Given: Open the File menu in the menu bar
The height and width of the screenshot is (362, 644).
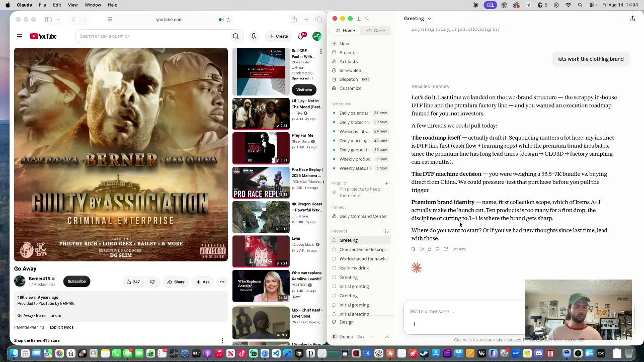Looking at the screenshot, I should click(x=42, y=5).
